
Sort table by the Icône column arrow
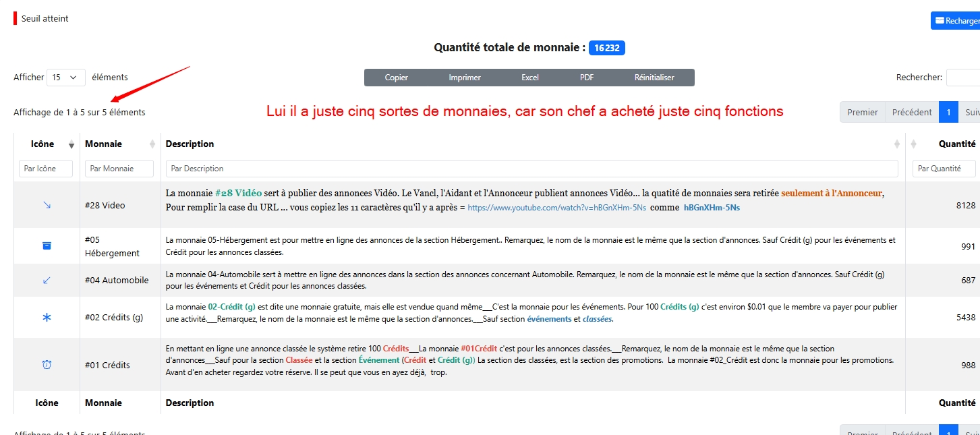pos(71,144)
